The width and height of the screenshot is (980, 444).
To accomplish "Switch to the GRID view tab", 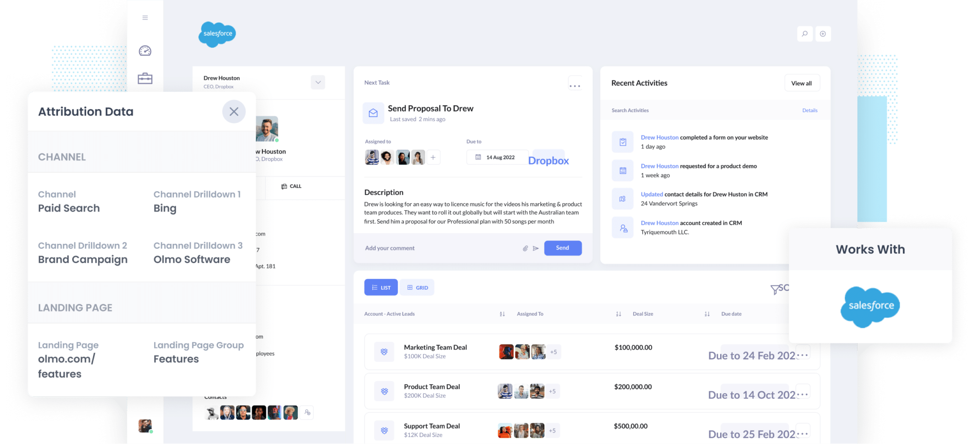I will pos(417,287).
